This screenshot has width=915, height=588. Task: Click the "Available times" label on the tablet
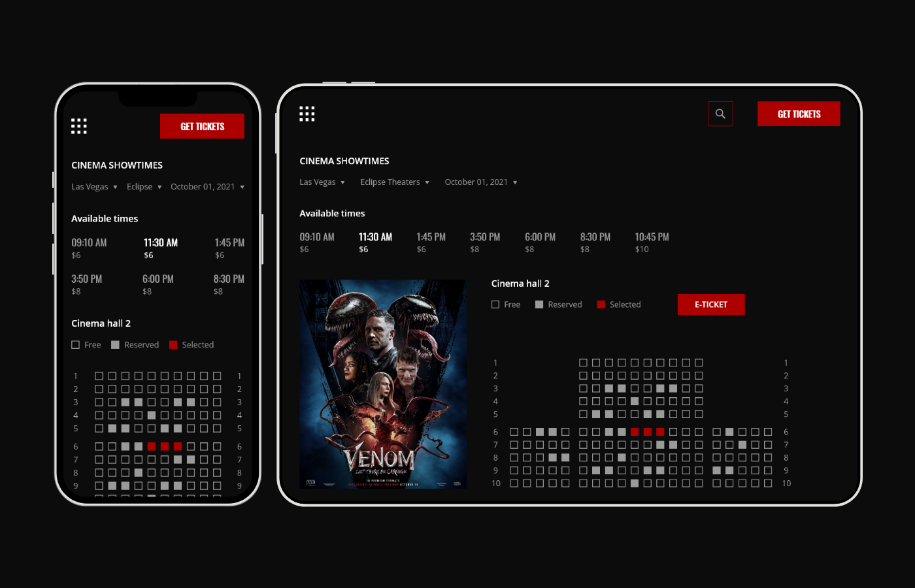[332, 214]
